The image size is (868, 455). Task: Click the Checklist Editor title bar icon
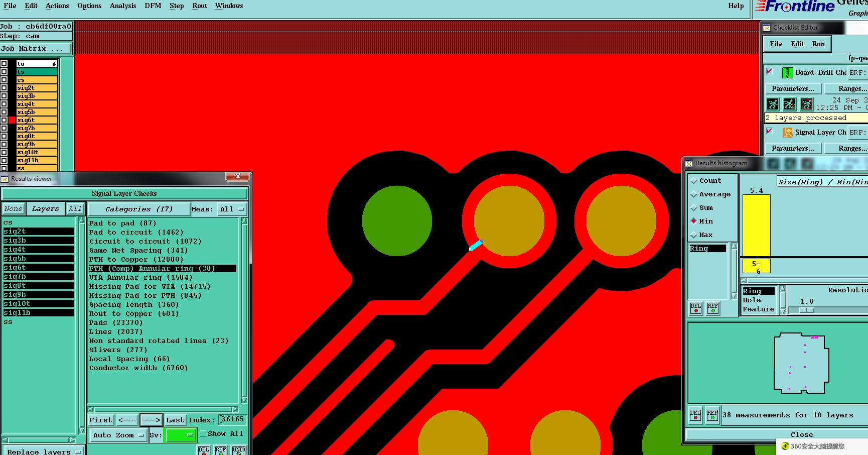[767, 28]
